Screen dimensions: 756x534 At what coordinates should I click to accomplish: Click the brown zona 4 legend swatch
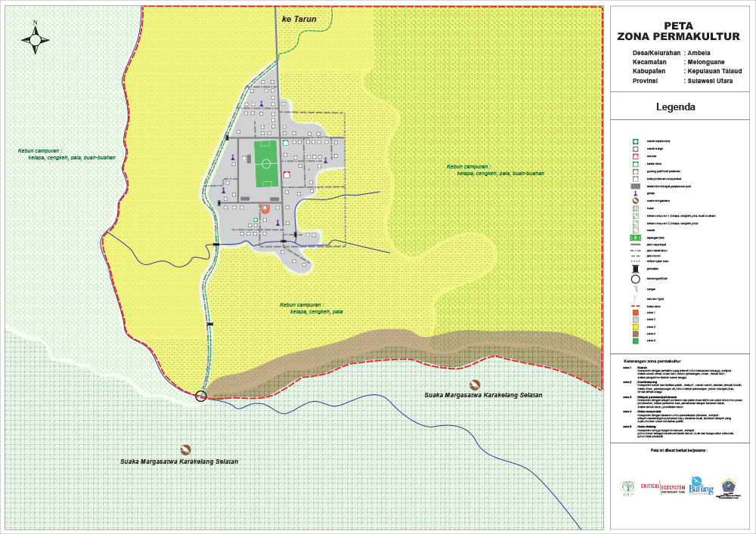[637, 333]
